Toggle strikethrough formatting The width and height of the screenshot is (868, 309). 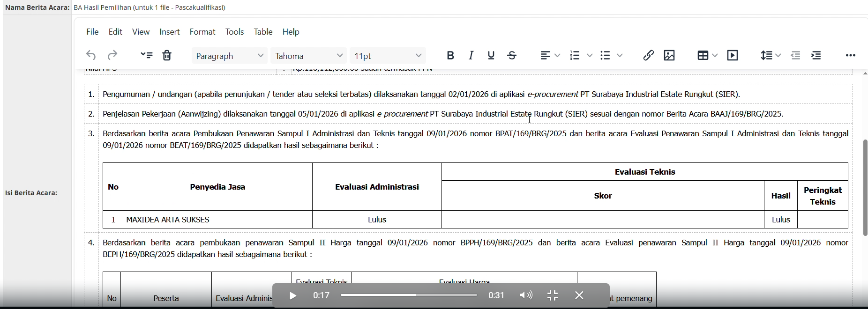tap(512, 56)
